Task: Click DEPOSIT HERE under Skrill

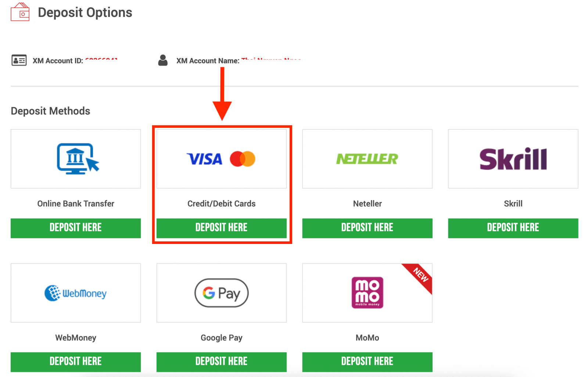Action: coord(513,227)
